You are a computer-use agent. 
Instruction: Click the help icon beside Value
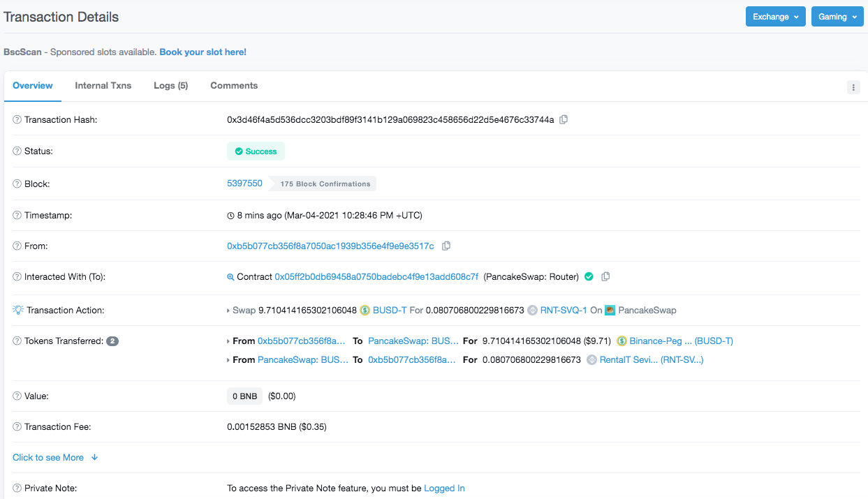(17, 396)
